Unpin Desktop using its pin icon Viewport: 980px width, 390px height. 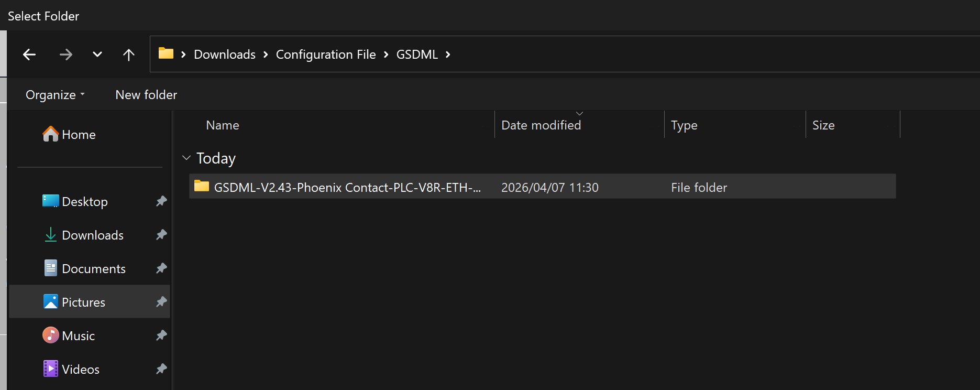coord(161,201)
